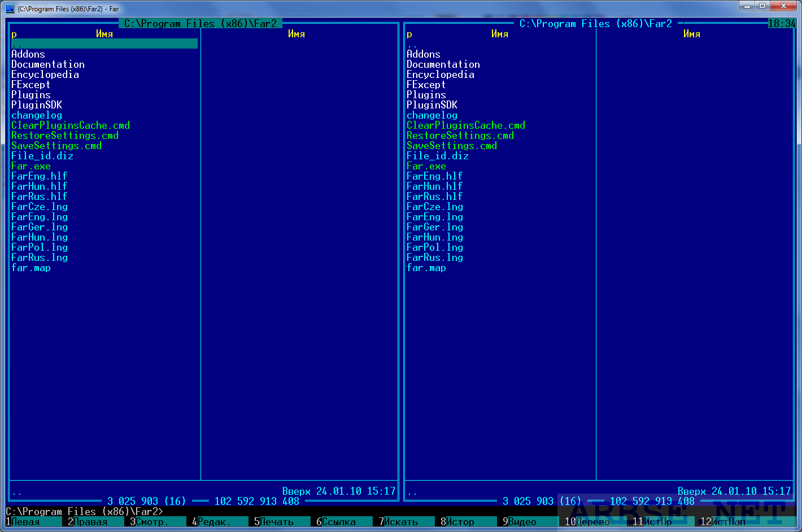Select File_id.diz in left panel
Image resolution: width=802 pixels, height=532 pixels.
pyautogui.click(x=42, y=156)
